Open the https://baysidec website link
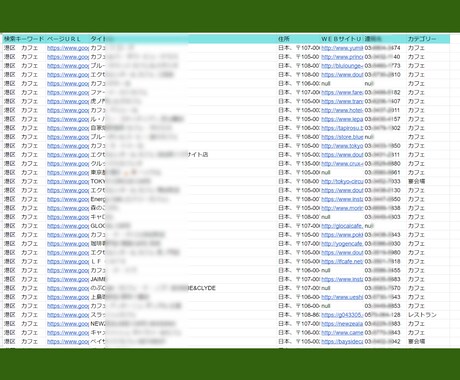The width and height of the screenshot is (460, 380). coord(342,341)
